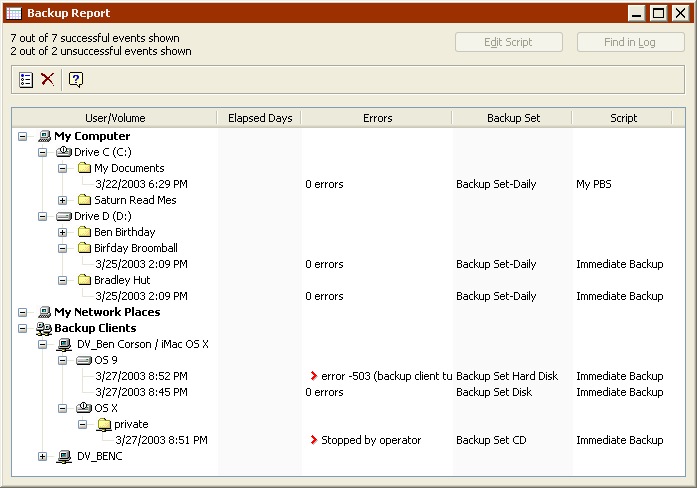Click the Birfday Broomball folder icon

pyautogui.click(x=84, y=248)
